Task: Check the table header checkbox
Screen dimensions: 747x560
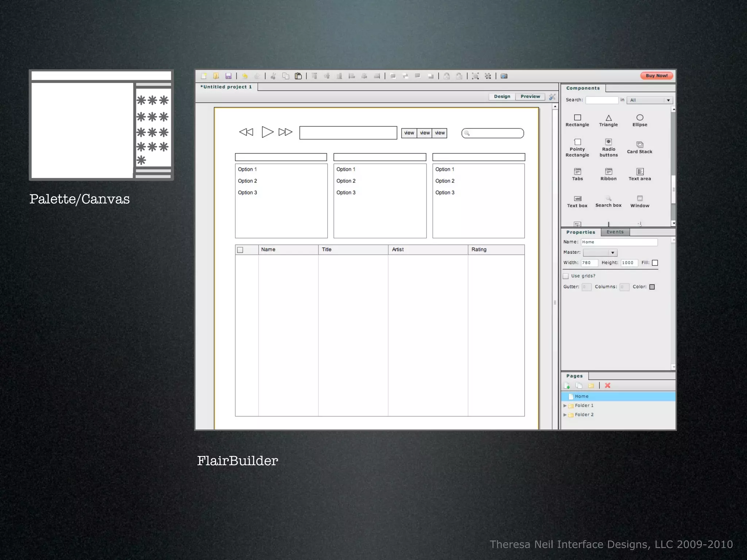Action: pos(240,250)
